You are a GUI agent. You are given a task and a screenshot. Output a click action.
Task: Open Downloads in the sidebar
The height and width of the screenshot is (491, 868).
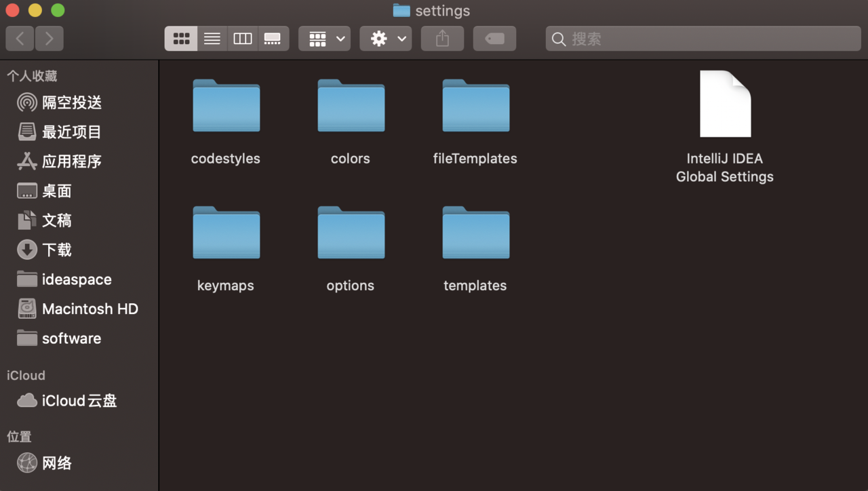coord(56,250)
